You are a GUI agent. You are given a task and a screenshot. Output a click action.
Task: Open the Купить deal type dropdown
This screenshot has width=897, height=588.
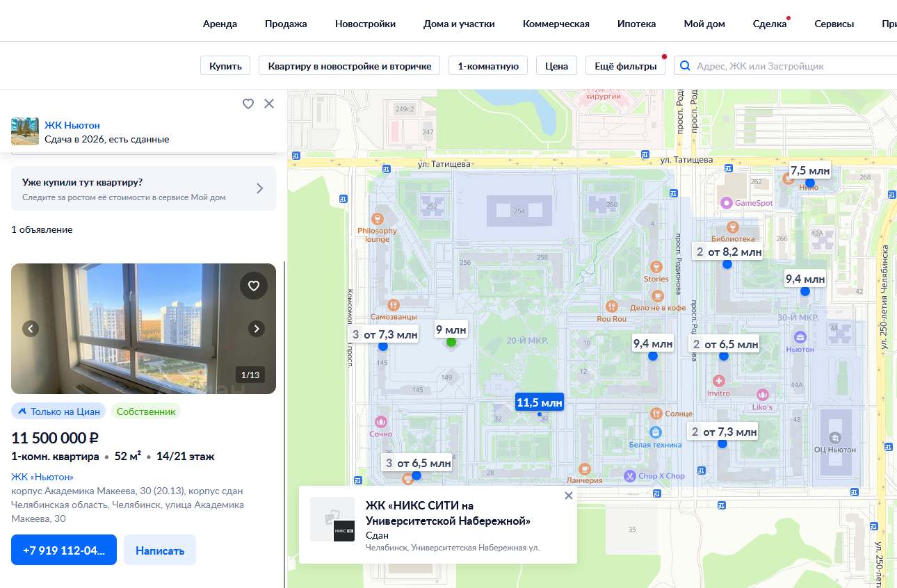pos(225,66)
